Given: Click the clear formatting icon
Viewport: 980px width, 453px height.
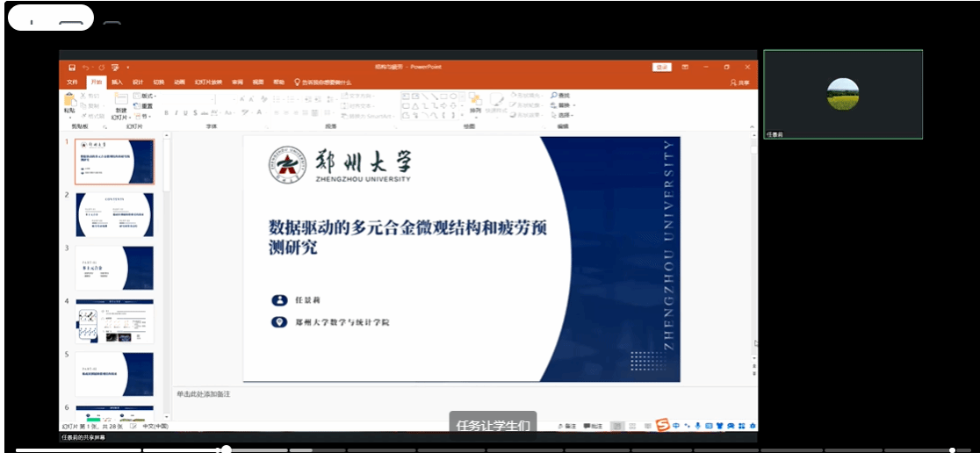Looking at the screenshot, I should tap(263, 99).
